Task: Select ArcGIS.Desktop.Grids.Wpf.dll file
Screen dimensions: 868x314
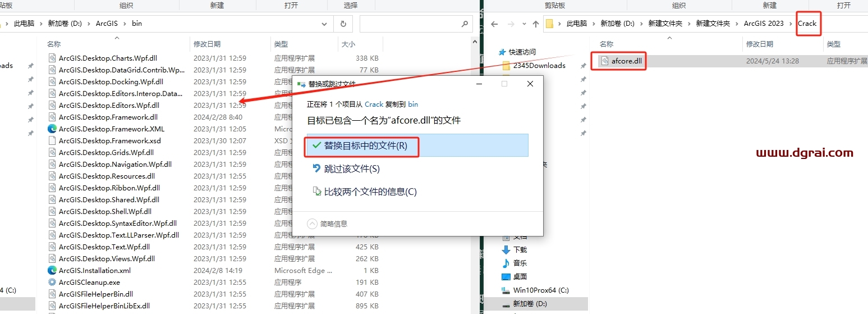Action: [x=106, y=152]
